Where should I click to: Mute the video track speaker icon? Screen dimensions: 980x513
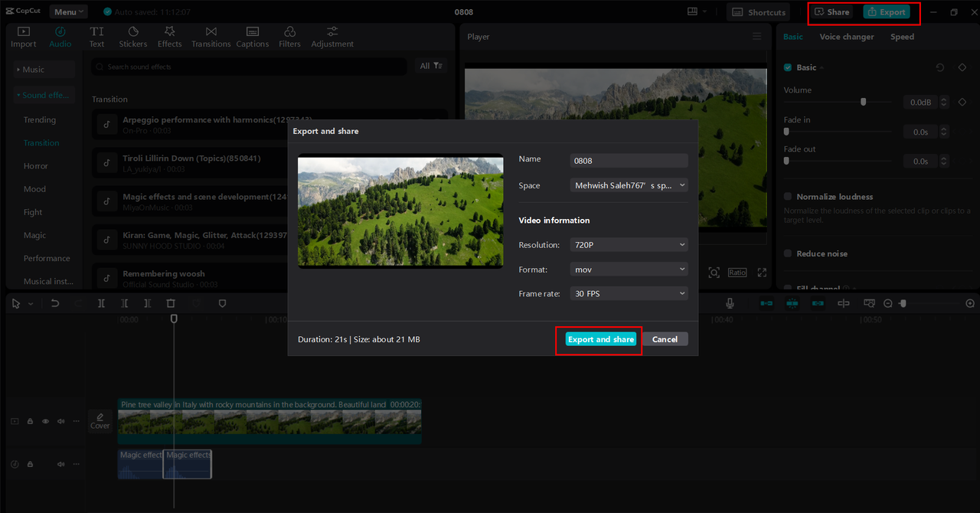click(60, 421)
